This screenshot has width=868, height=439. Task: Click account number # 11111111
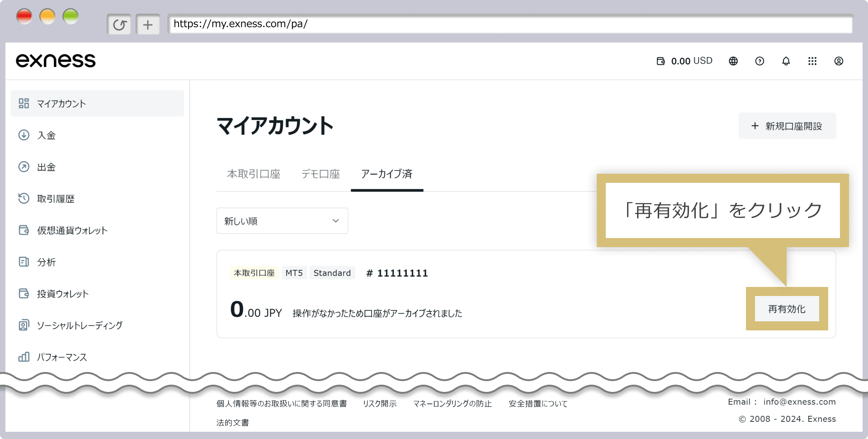pos(397,273)
